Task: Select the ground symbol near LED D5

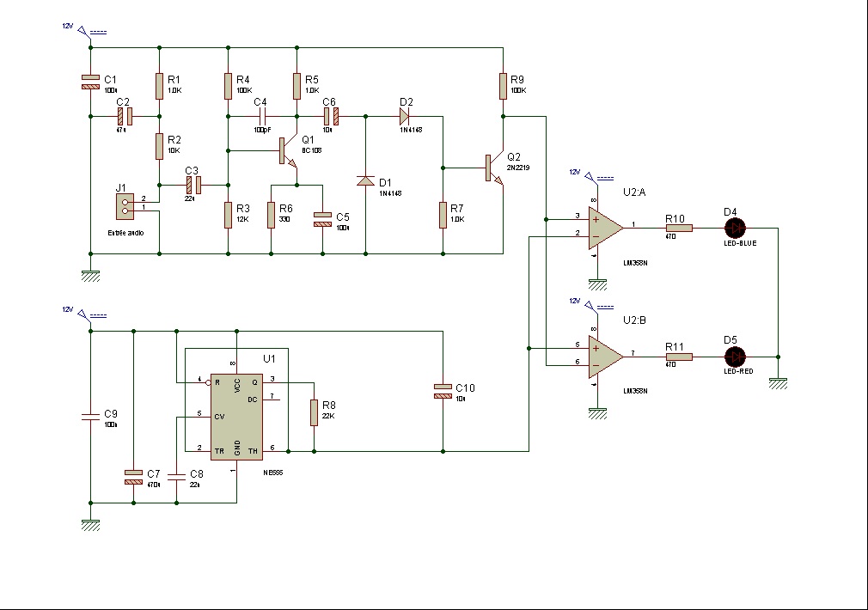Action: pos(778,383)
